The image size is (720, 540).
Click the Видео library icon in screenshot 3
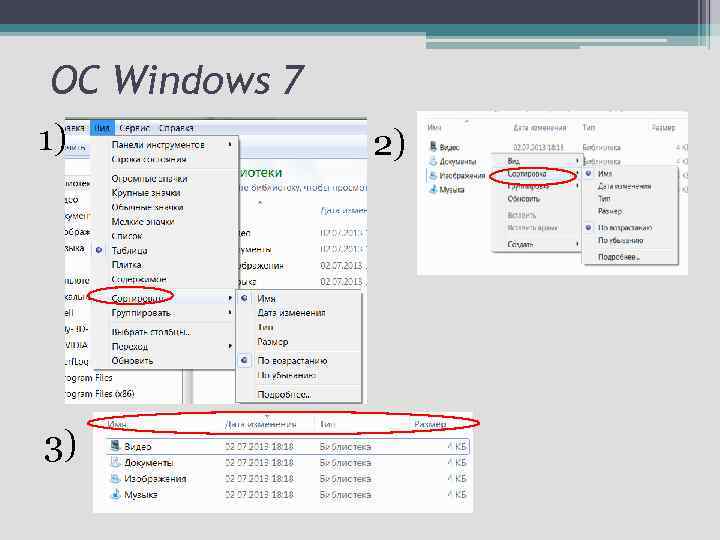coord(115,446)
